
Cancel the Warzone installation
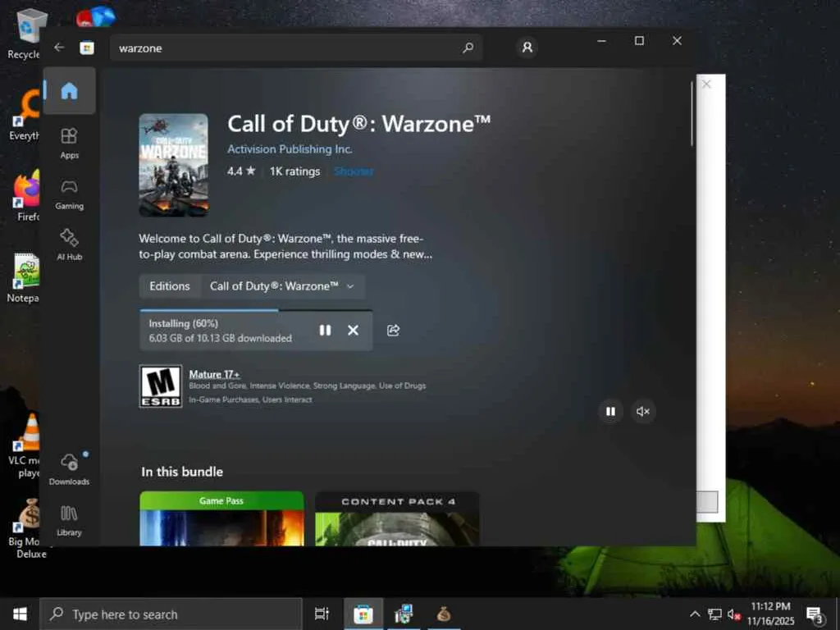[353, 330]
